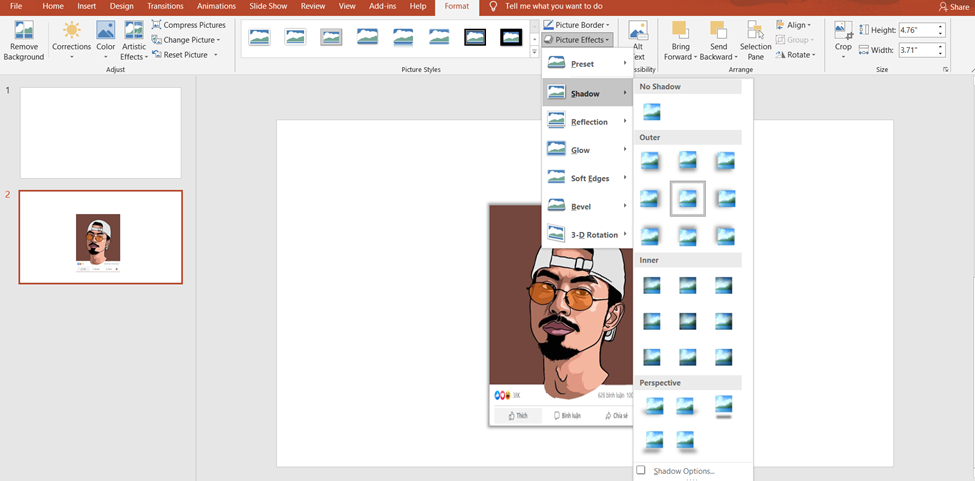975x481 pixels.
Task: Select the first Outer shadow preset
Action: (652, 161)
